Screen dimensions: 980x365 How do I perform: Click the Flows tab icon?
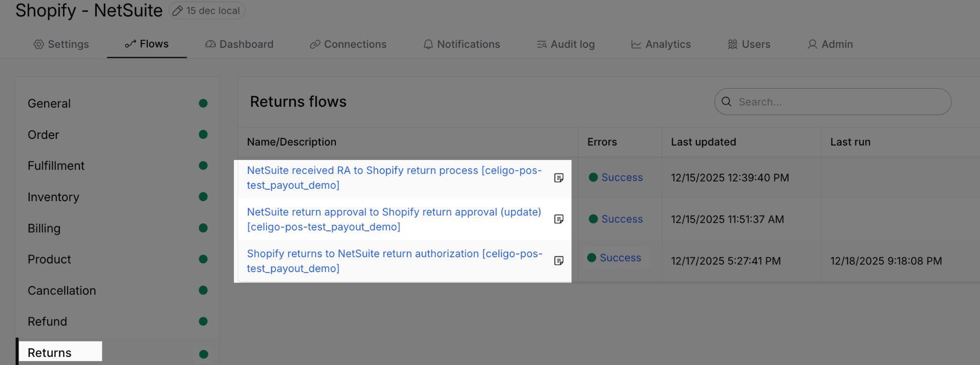point(131,44)
